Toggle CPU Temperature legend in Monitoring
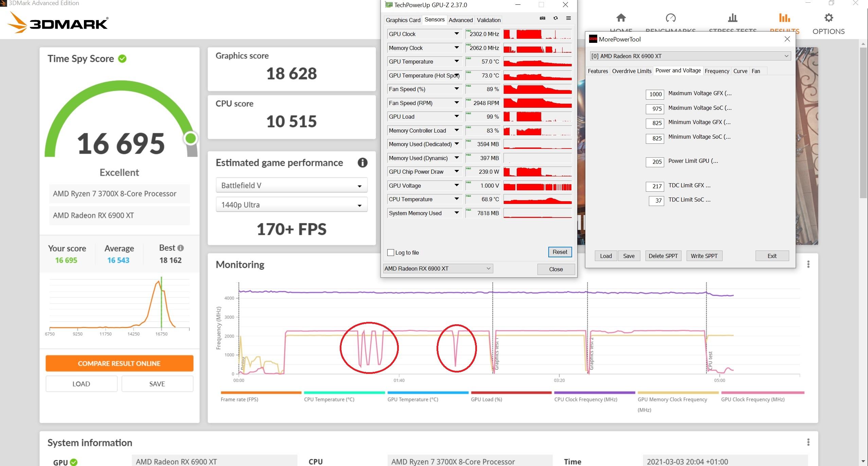868x466 pixels. [x=344, y=397]
